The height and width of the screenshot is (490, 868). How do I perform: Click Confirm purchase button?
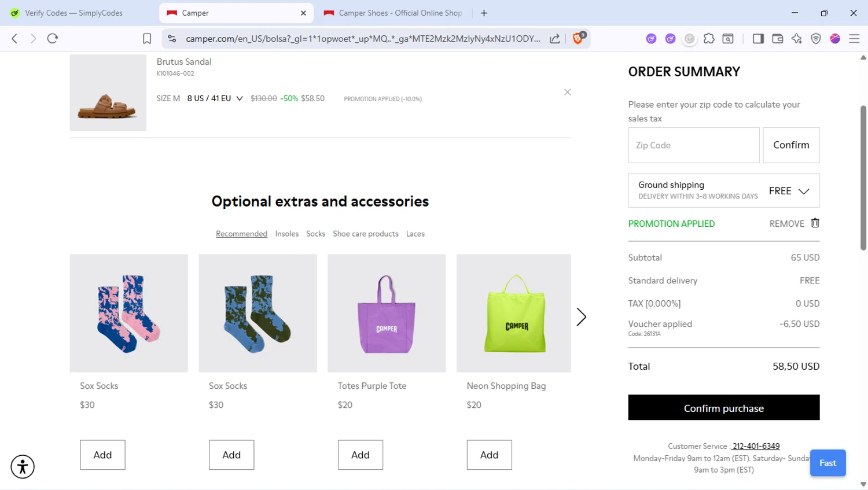pyautogui.click(x=724, y=408)
